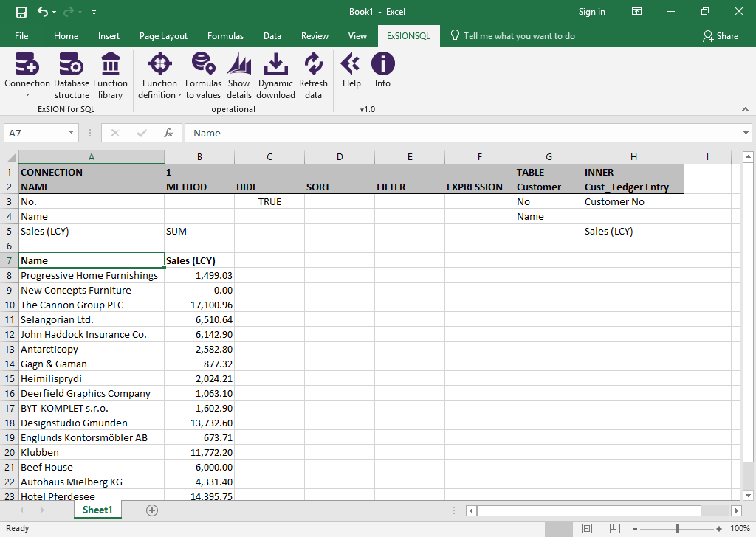Switch to the Review tab
Viewport: 756px width, 537px height.
tap(315, 36)
